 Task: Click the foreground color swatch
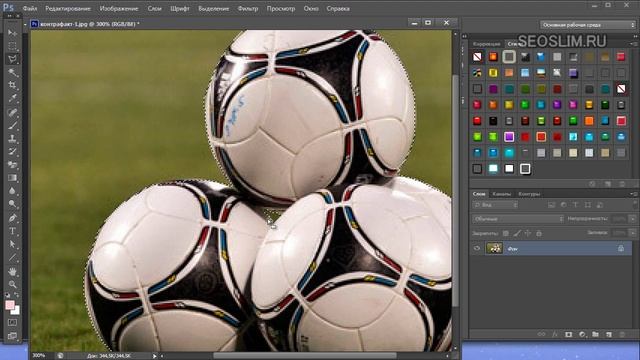click(10, 305)
